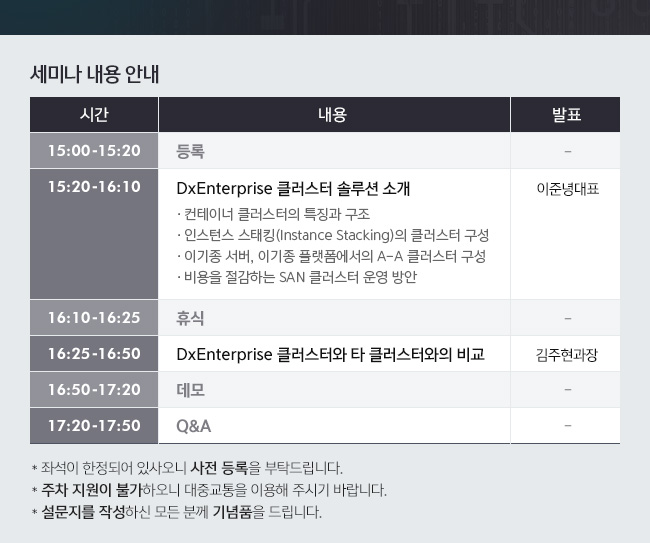This screenshot has height=543, width=650.
Task: Click 컨테이너 클러스터의 특징과 구조 bullet
Action: [x=274, y=214]
